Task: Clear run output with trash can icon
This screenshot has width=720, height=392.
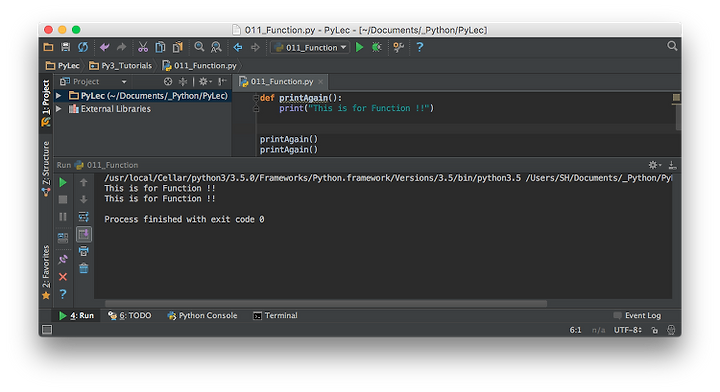Action: click(84, 268)
